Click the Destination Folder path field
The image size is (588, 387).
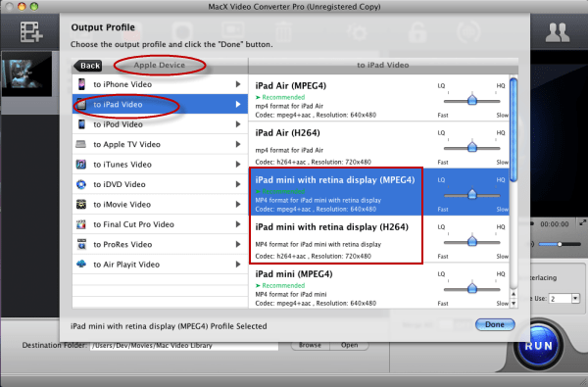tap(184, 346)
